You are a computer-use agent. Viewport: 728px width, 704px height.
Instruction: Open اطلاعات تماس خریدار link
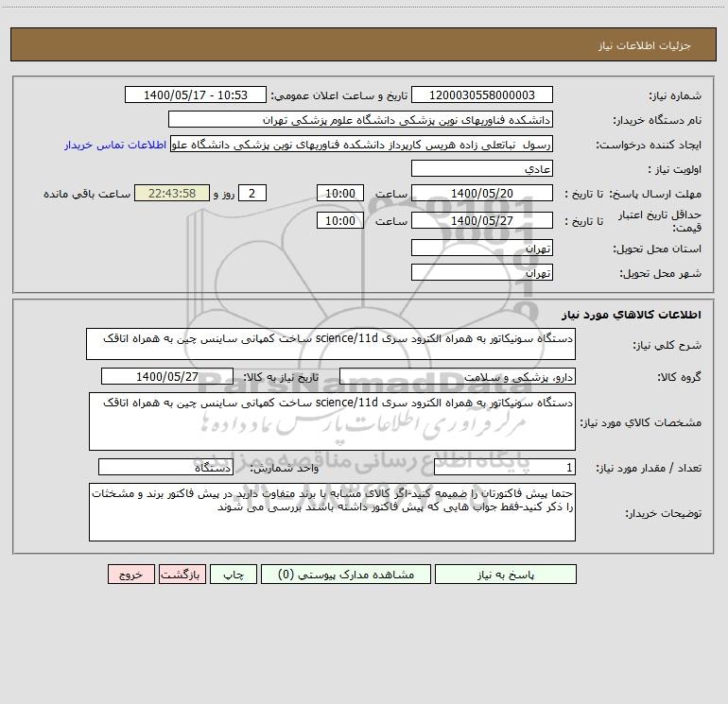115,145
